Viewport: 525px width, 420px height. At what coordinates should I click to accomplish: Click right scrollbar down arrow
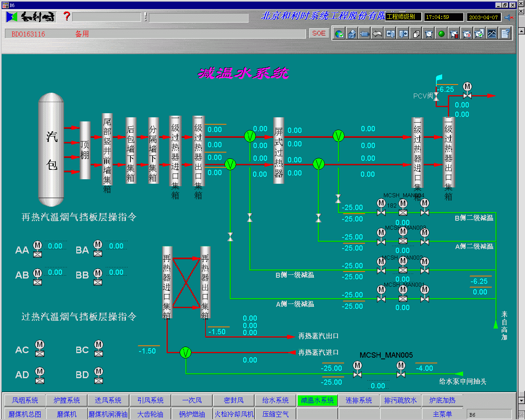[x=521, y=400]
